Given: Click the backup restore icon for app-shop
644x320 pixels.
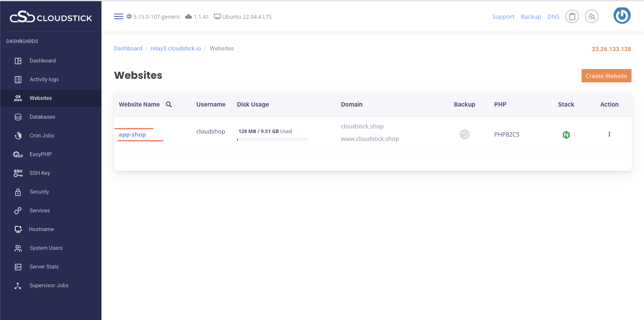Looking at the screenshot, I should (x=464, y=134).
